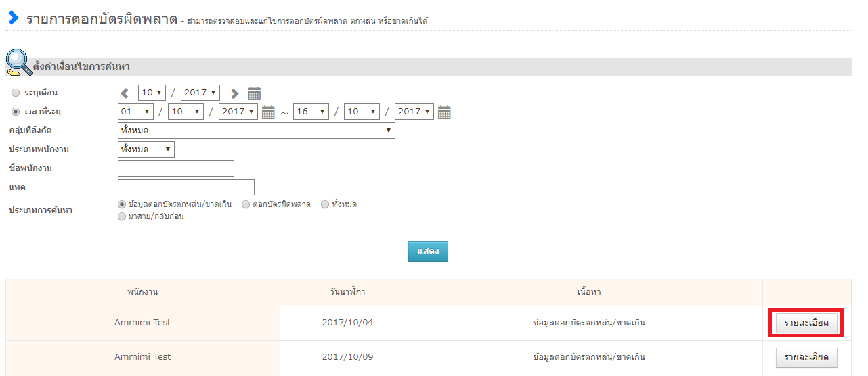Image resolution: width=868 pixels, height=376 pixels.
Task: Select ตอกบัตรผิดพลาด search type radio
Action: click(246, 204)
